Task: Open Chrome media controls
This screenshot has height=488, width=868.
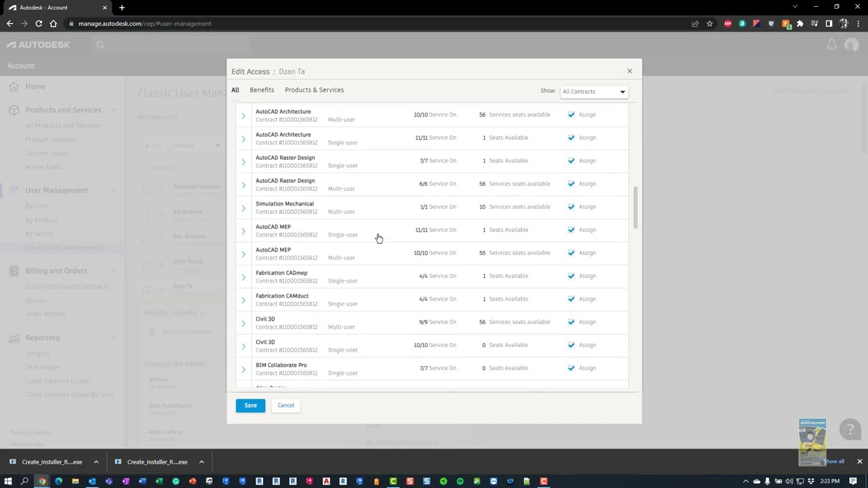Action: click(x=814, y=23)
